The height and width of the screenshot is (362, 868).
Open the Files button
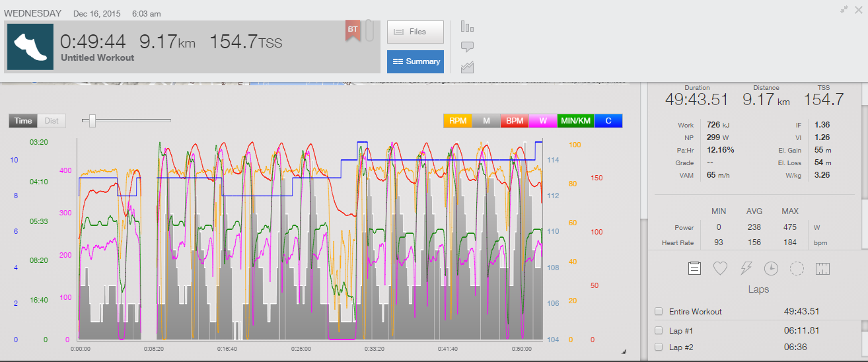[416, 32]
